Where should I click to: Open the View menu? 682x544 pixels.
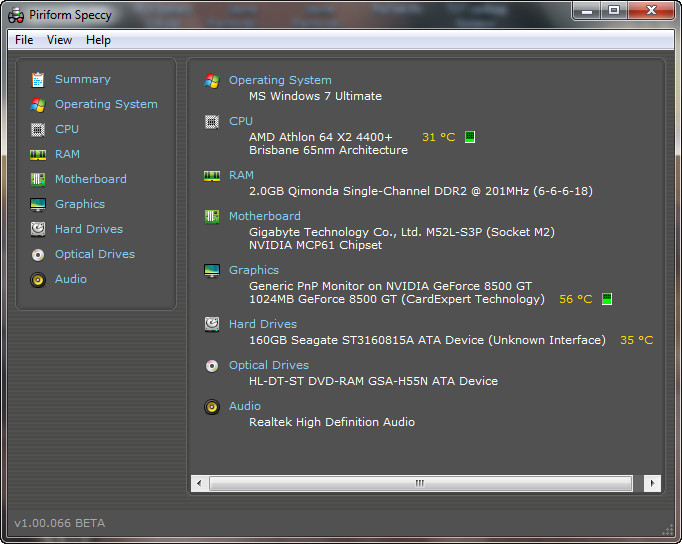pyautogui.click(x=59, y=40)
